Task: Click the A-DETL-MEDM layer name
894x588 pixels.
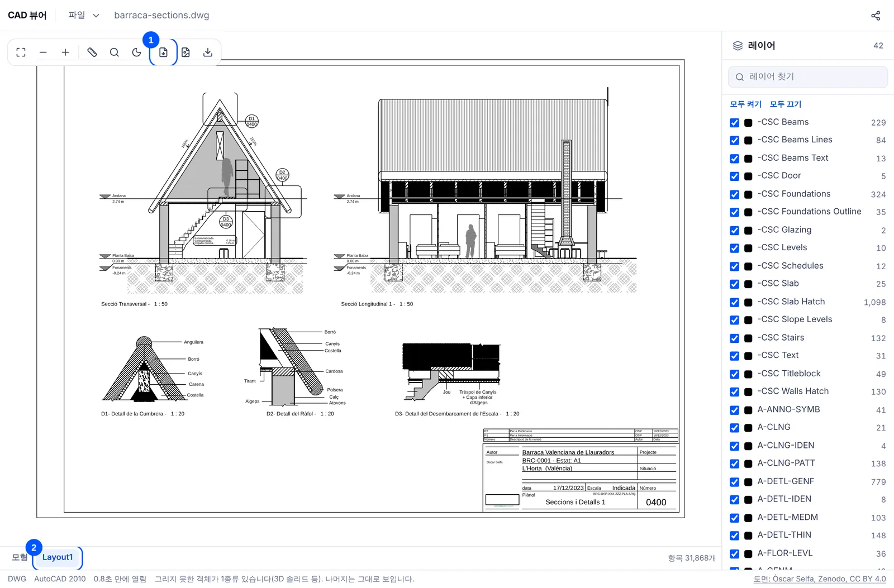Action: pos(787,518)
